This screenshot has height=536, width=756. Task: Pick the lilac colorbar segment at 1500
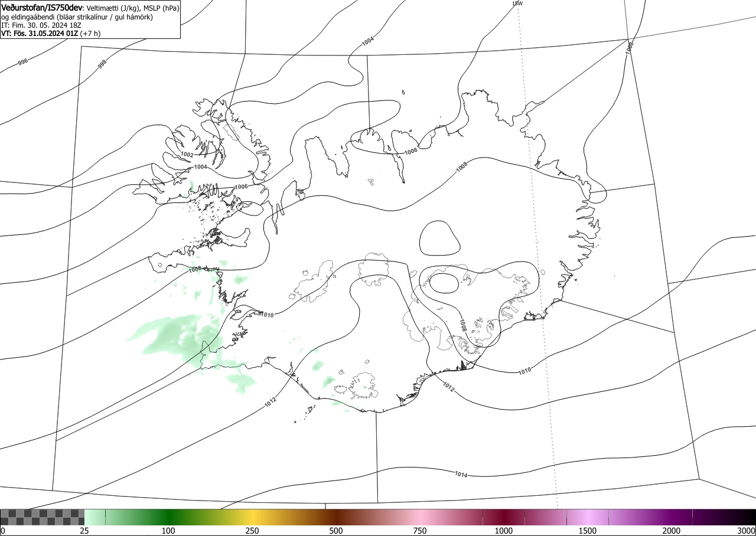[588, 517]
